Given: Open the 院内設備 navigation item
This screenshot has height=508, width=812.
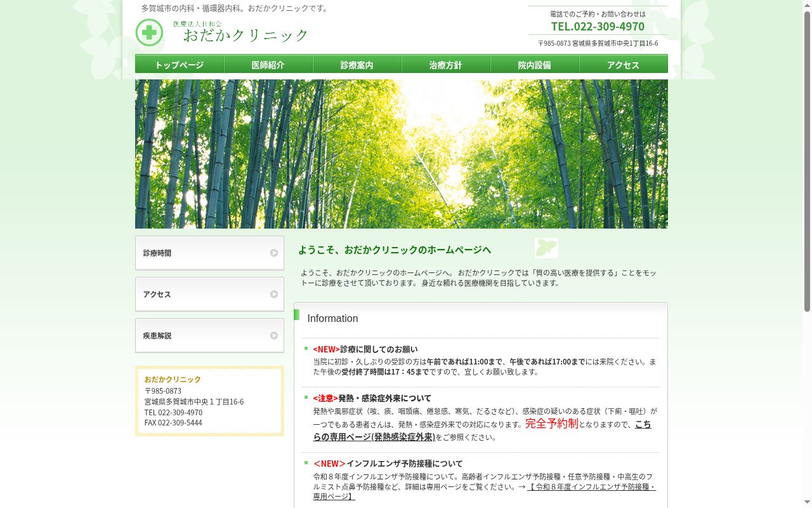Looking at the screenshot, I should pos(535,64).
